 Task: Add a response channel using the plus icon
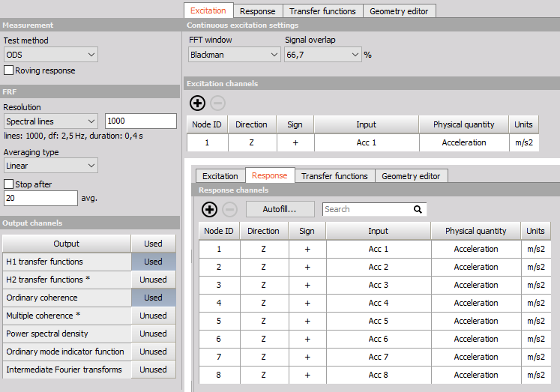210,209
